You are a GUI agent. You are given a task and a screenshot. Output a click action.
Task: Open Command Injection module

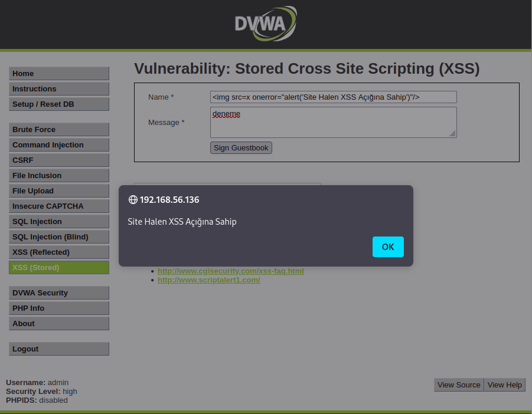pos(59,144)
